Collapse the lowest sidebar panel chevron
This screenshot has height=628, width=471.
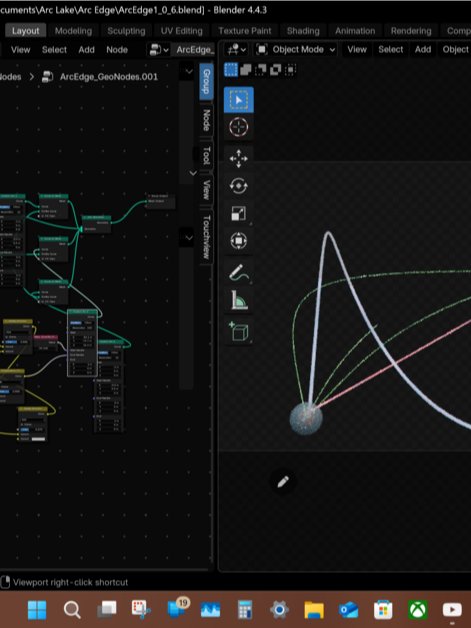point(189,237)
